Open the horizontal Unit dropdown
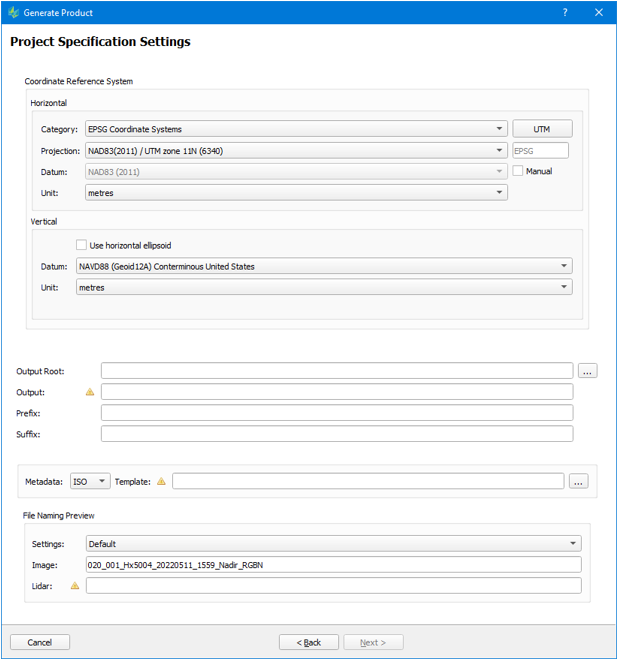618x660 pixels. pyautogui.click(x=296, y=193)
